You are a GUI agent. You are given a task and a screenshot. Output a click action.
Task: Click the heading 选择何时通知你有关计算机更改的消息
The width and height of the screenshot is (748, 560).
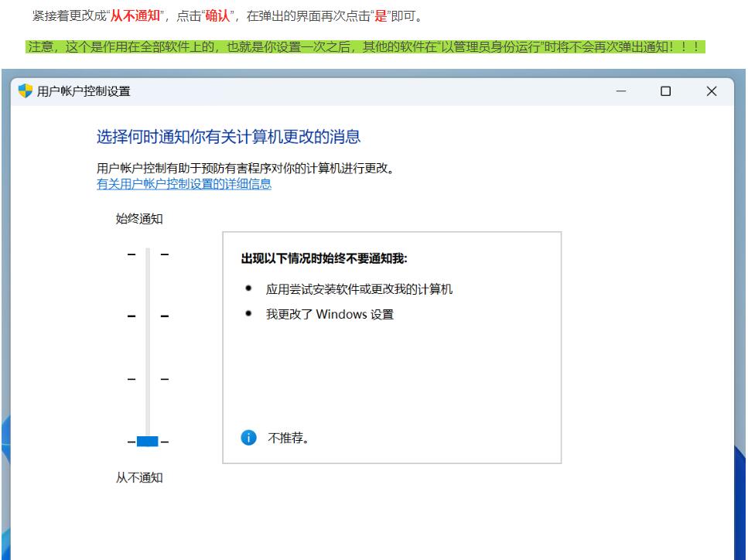(x=228, y=138)
